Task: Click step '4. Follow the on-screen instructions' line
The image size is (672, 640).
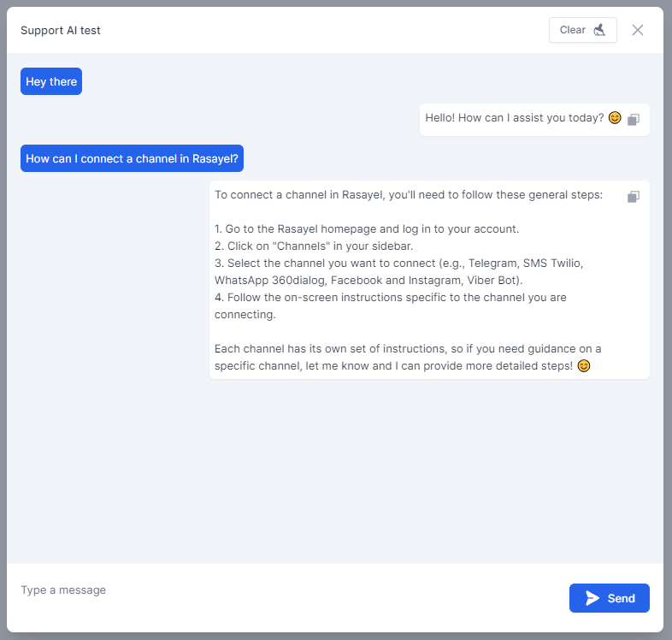Action: click(x=391, y=305)
